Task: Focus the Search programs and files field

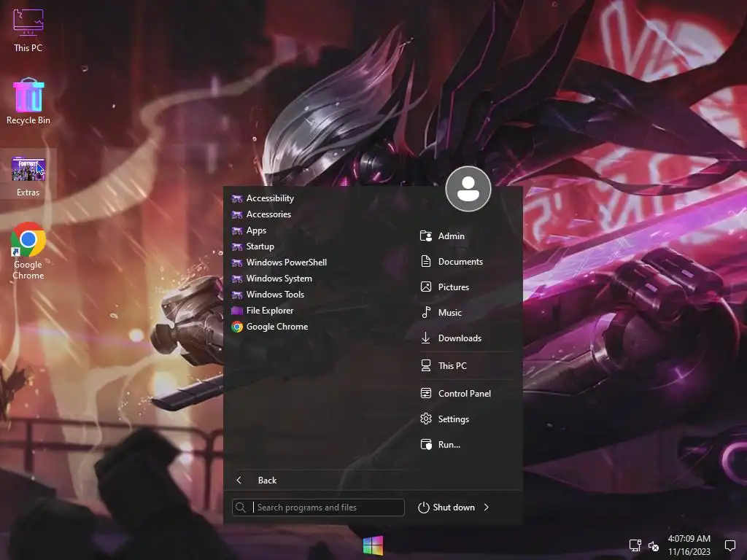Action: tap(318, 507)
